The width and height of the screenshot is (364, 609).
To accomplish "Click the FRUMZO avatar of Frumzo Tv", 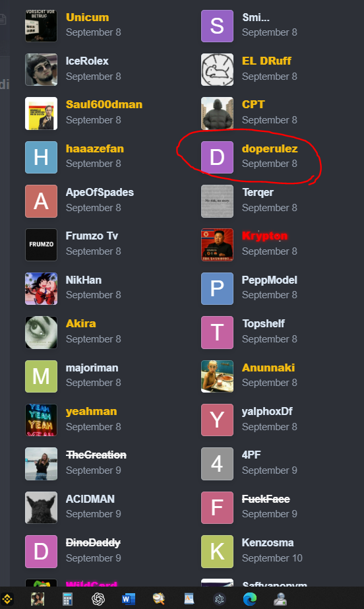I will [41, 245].
